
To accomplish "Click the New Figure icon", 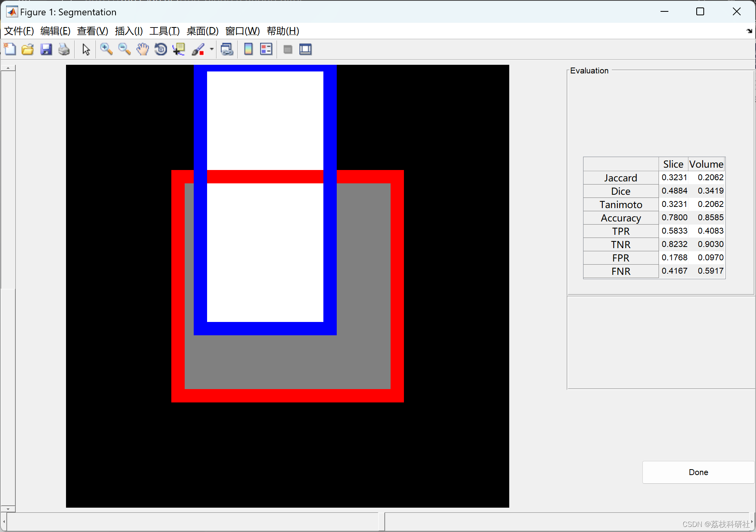I will click(10, 49).
